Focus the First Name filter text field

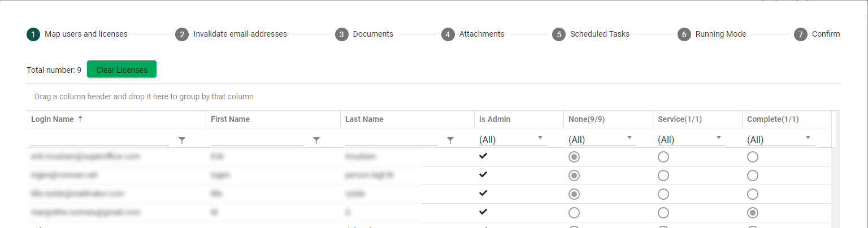257,139
